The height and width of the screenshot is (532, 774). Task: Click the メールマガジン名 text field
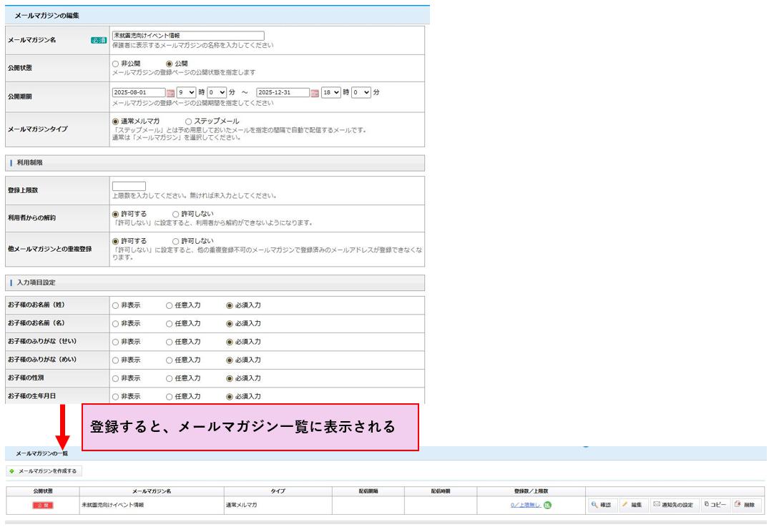188,35
